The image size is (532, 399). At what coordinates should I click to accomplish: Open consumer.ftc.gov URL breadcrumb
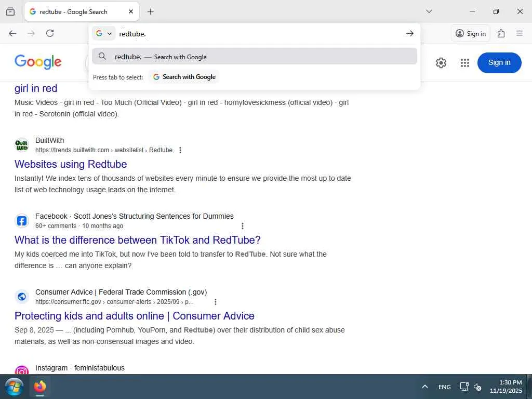coord(114,302)
